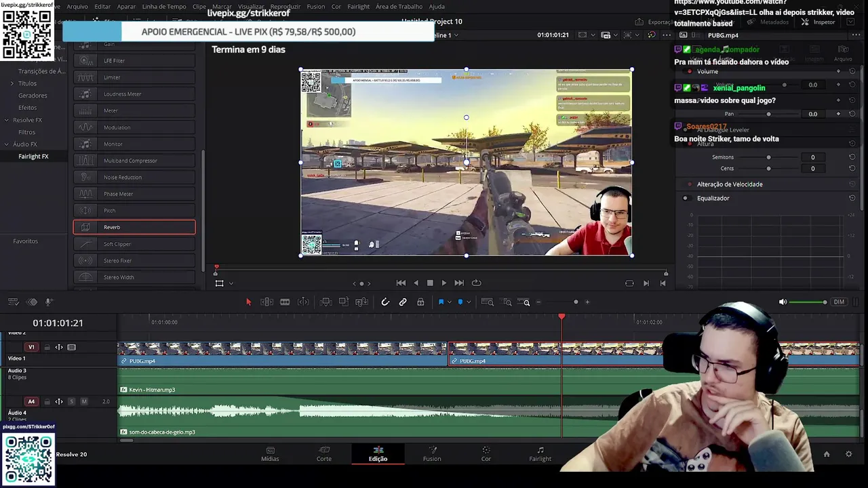Screen dimensions: 868x488
Task: Open the Arquivo menu
Action: [x=77, y=7]
